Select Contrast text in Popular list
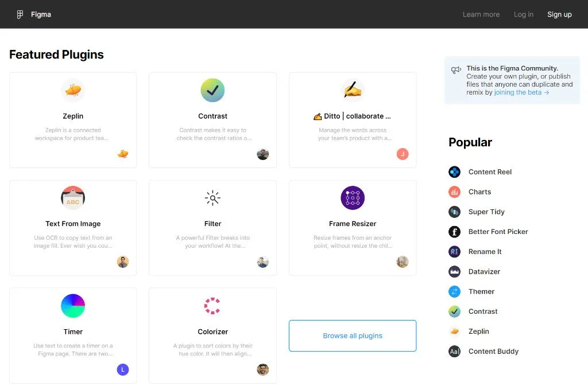The image size is (588, 390). tap(482, 311)
